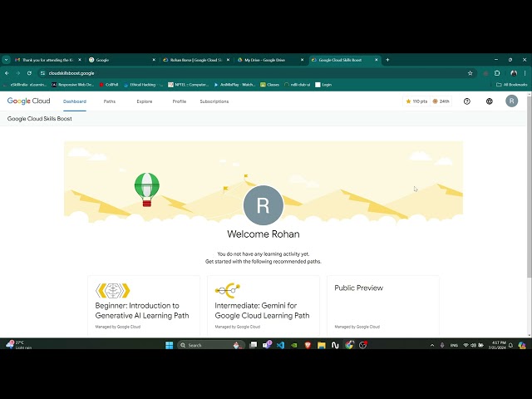The height and width of the screenshot is (399, 532).
Task: Open eSkillIndia bookmark
Action: pyautogui.click(x=25, y=85)
